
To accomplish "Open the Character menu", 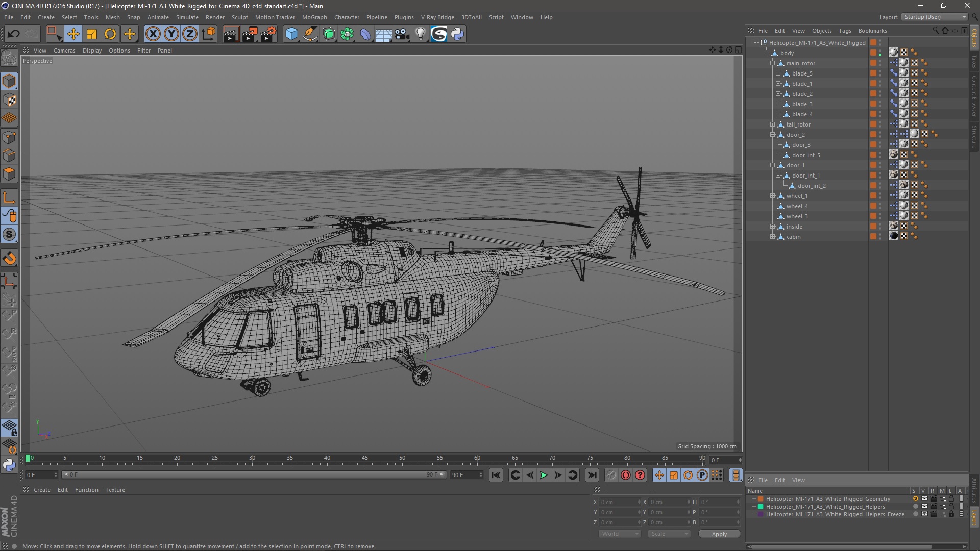I will click(347, 17).
